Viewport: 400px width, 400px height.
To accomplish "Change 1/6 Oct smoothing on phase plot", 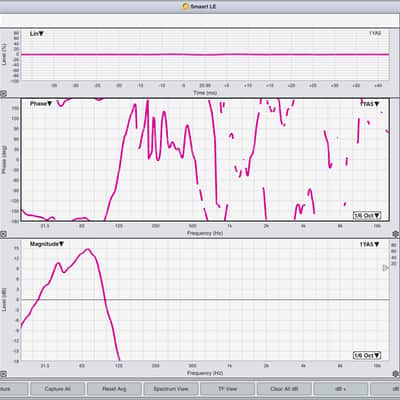I will tap(367, 215).
